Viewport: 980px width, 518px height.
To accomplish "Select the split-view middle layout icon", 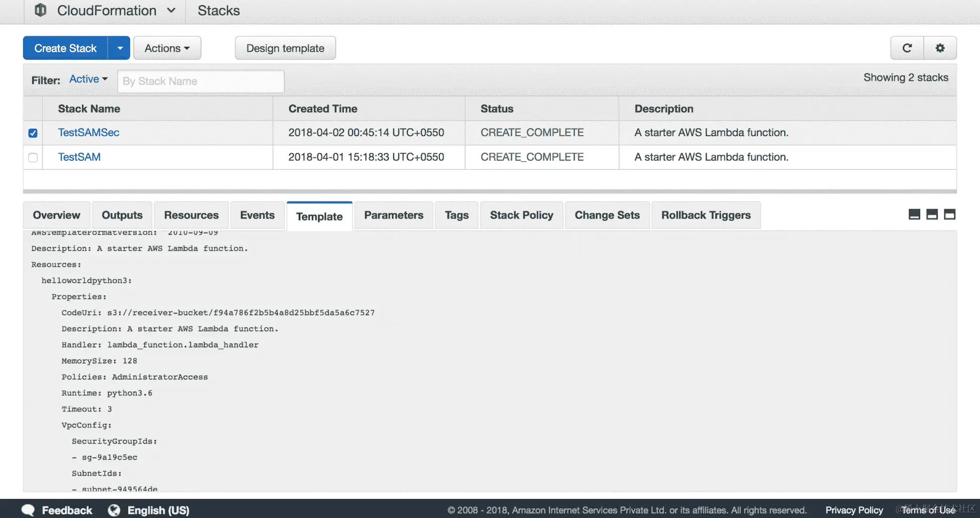I will coord(932,215).
